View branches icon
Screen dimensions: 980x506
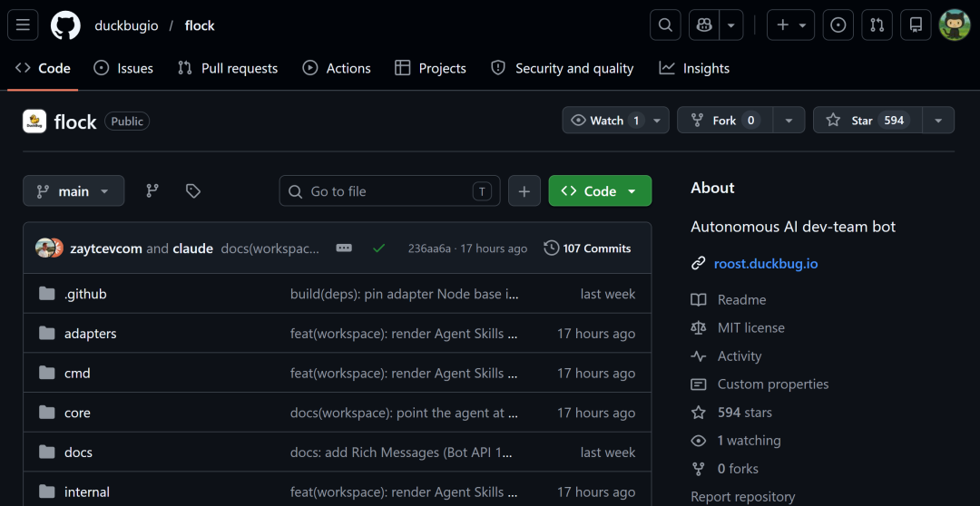pos(152,191)
